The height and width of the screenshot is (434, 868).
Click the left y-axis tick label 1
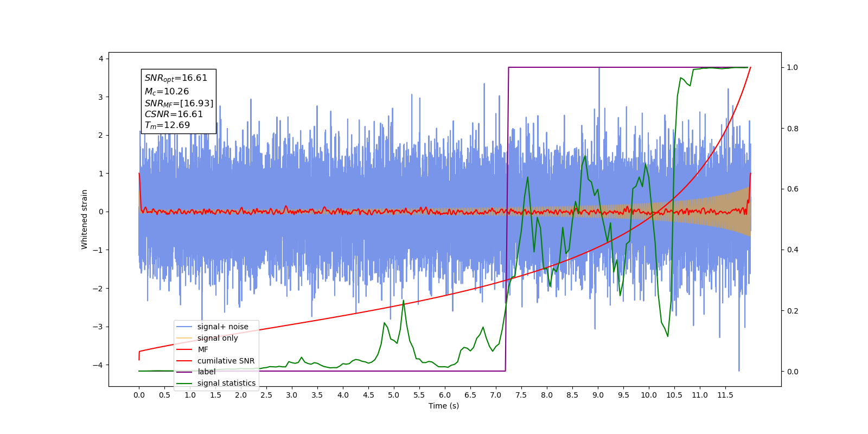tap(101, 174)
